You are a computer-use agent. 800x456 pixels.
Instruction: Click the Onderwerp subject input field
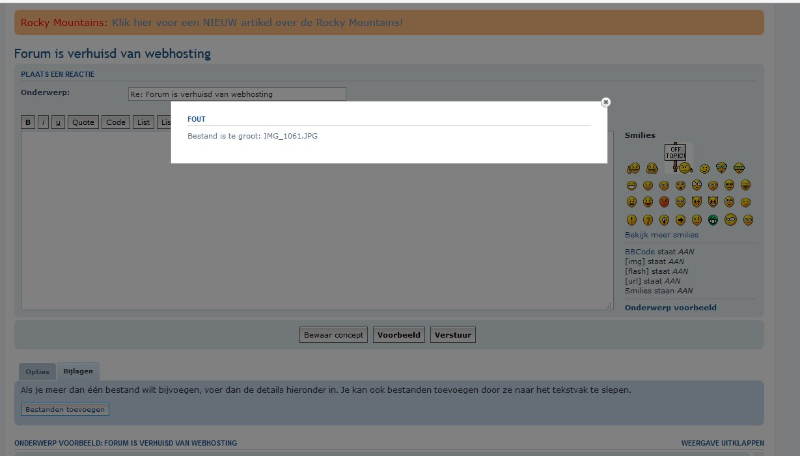tap(236, 94)
